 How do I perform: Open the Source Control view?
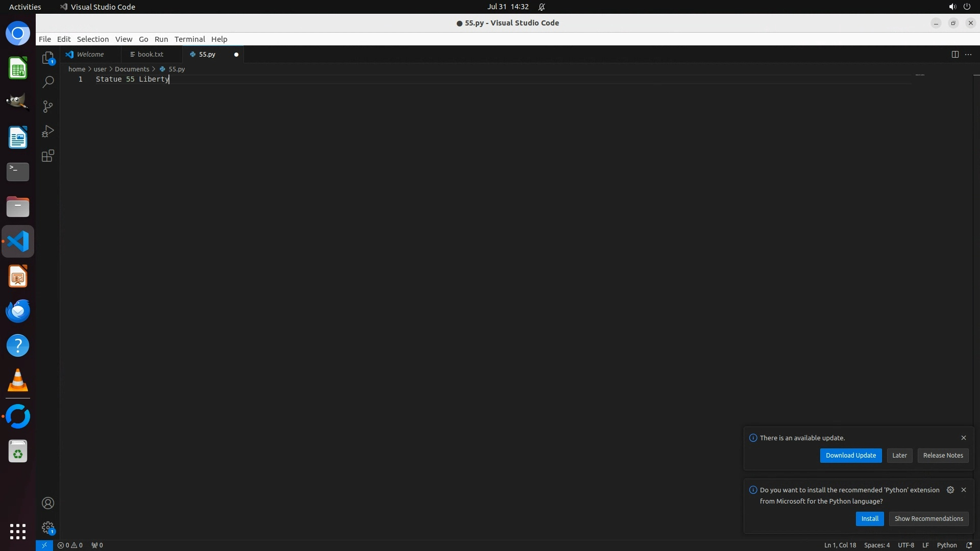(48, 107)
